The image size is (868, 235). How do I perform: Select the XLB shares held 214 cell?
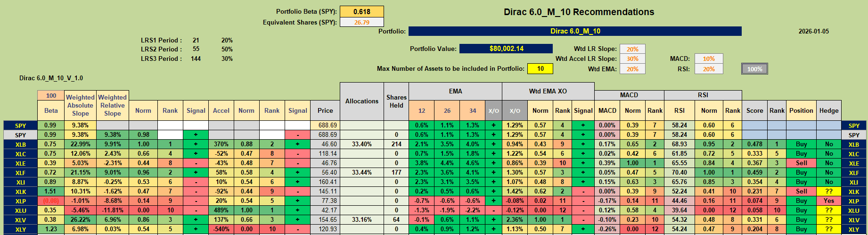(396, 144)
